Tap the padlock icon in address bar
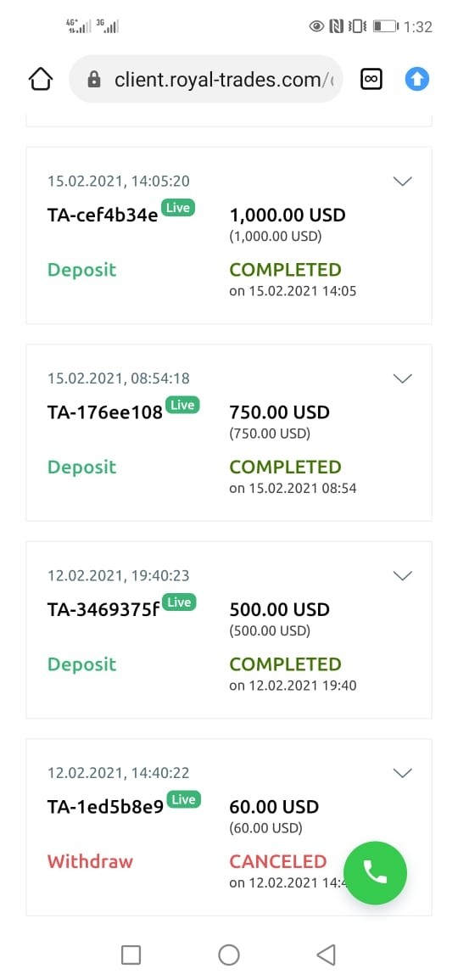458x980 pixels. tap(94, 80)
